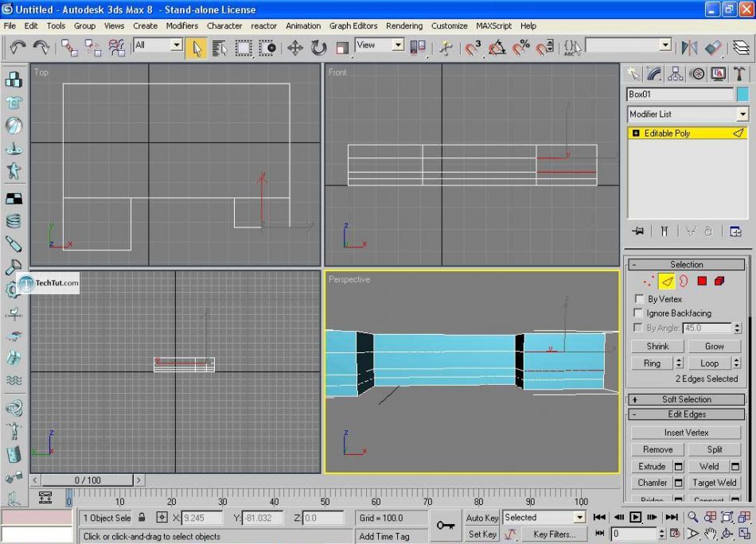Activate the Select Object arrow tool

(x=197, y=49)
